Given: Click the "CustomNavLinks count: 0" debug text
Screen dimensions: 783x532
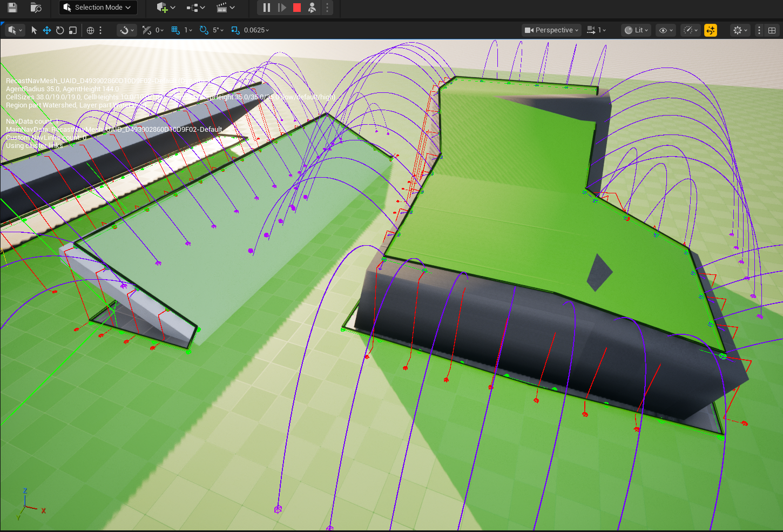Looking at the screenshot, I should click(46, 138).
